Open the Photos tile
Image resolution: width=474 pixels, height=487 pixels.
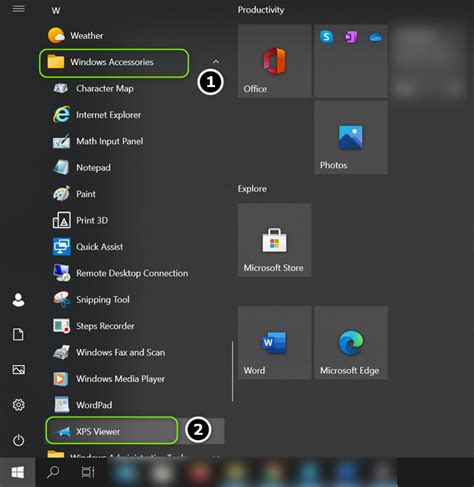351,137
